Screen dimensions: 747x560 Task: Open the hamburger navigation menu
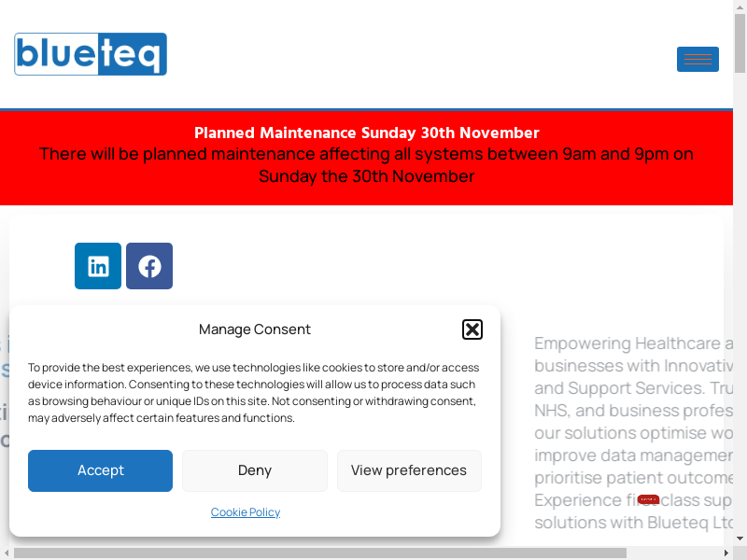[x=698, y=59]
